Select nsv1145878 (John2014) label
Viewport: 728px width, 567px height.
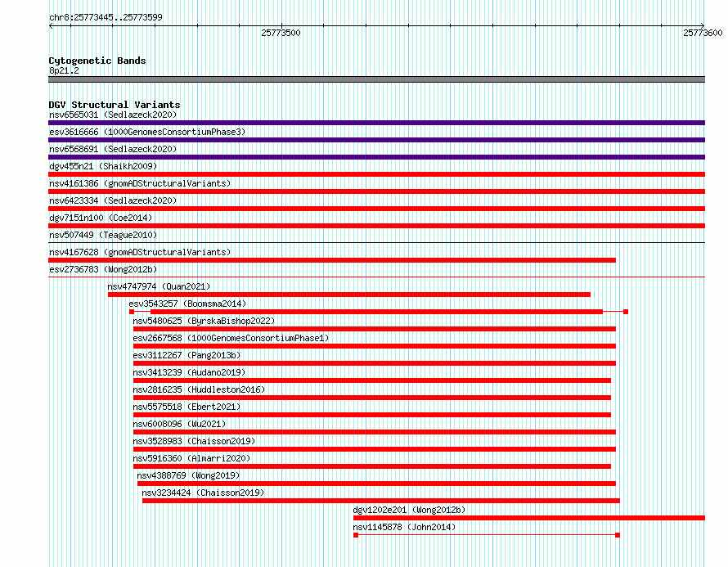pyautogui.click(x=404, y=527)
